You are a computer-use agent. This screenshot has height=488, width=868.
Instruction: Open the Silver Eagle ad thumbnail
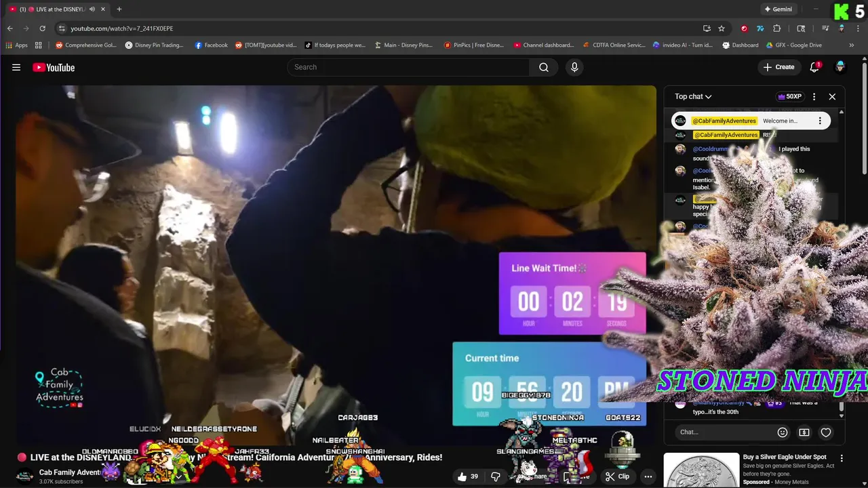[x=702, y=470]
